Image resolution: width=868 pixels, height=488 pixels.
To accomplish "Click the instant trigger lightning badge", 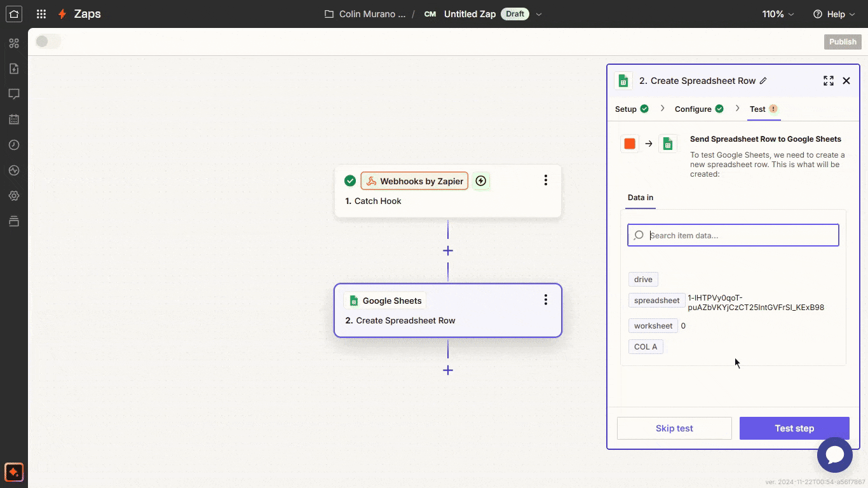I will click(481, 181).
